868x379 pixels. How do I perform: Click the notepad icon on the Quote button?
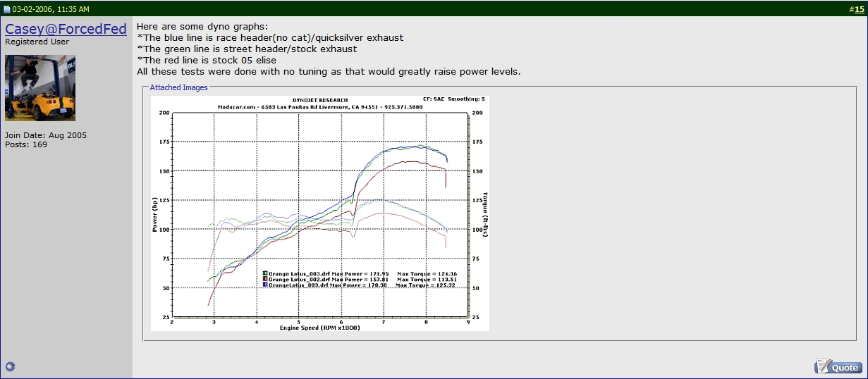[822, 366]
